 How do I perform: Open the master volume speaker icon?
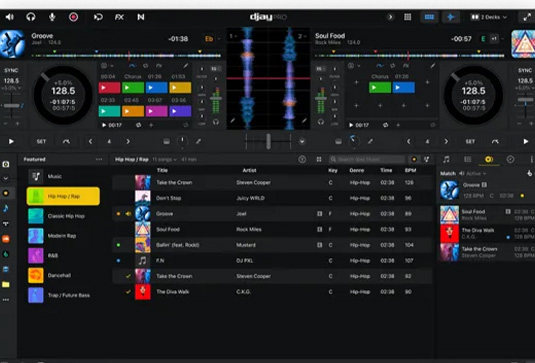[x=10, y=17]
